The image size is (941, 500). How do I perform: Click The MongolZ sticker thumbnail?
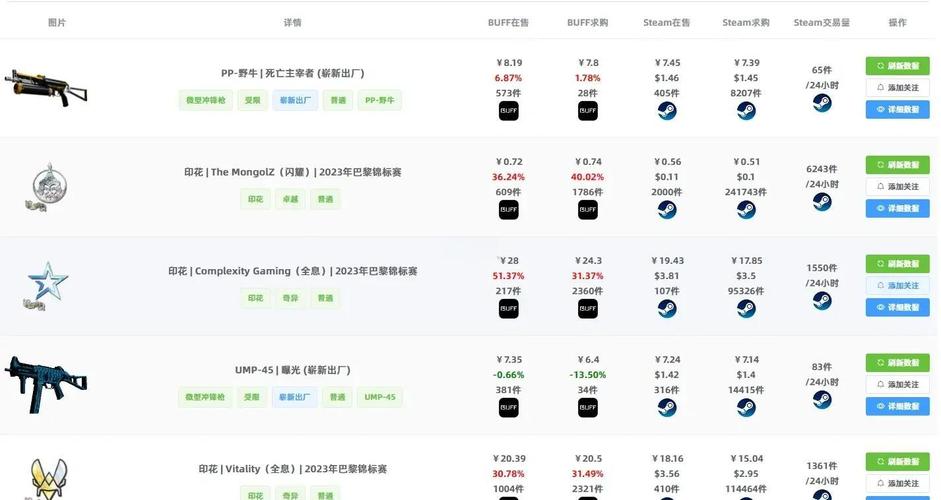coord(48,187)
